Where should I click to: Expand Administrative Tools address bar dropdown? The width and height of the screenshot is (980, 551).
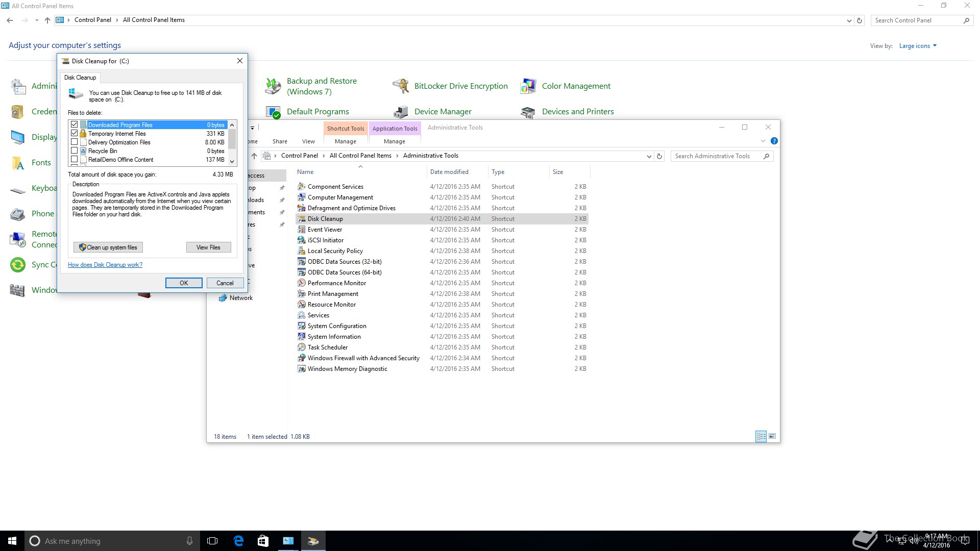click(x=649, y=157)
